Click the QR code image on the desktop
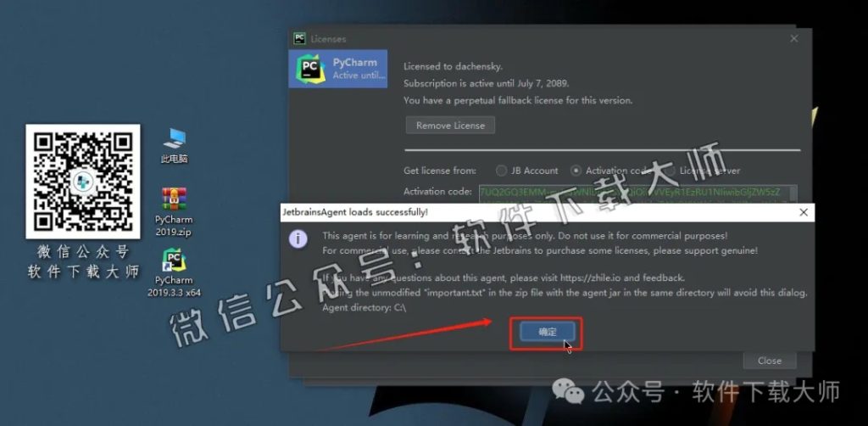Image resolution: width=868 pixels, height=426 pixels. click(83, 182)
